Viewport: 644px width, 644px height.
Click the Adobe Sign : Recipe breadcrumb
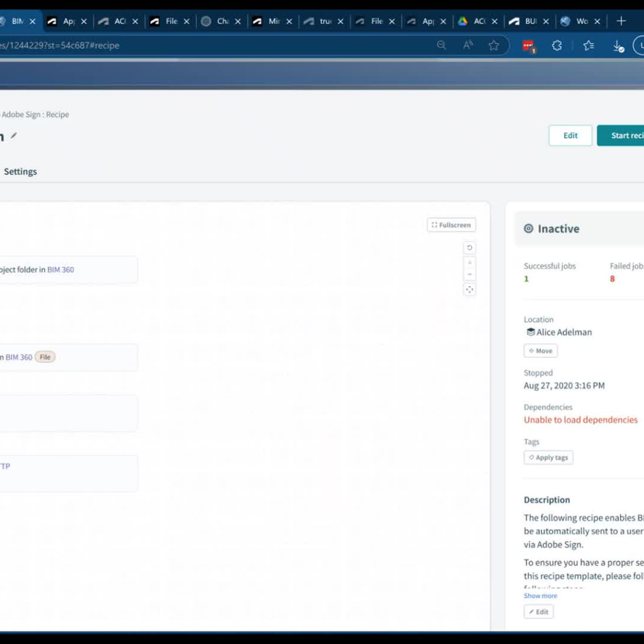35,114
